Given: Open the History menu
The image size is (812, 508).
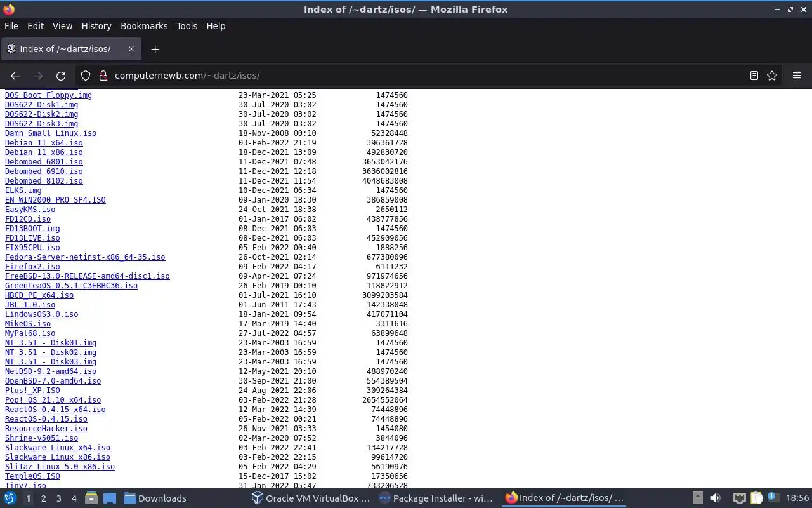Looking at the screenshot, I should (x=96, y=26).
